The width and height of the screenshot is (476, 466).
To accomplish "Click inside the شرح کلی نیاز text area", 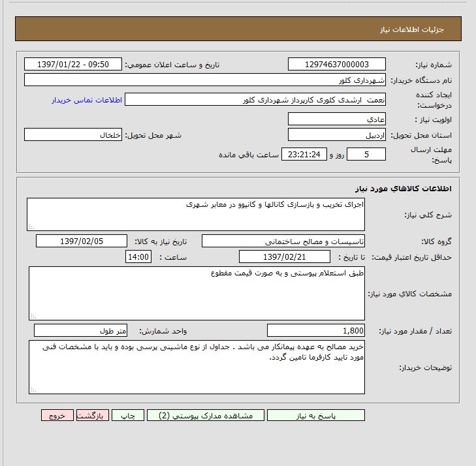I will [x=195, y=214].
